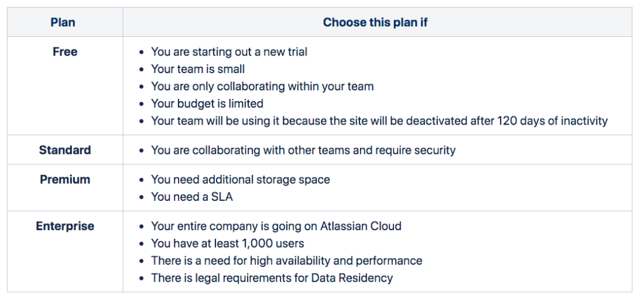Click "You need additional storage space"

(x=240, y=179)
